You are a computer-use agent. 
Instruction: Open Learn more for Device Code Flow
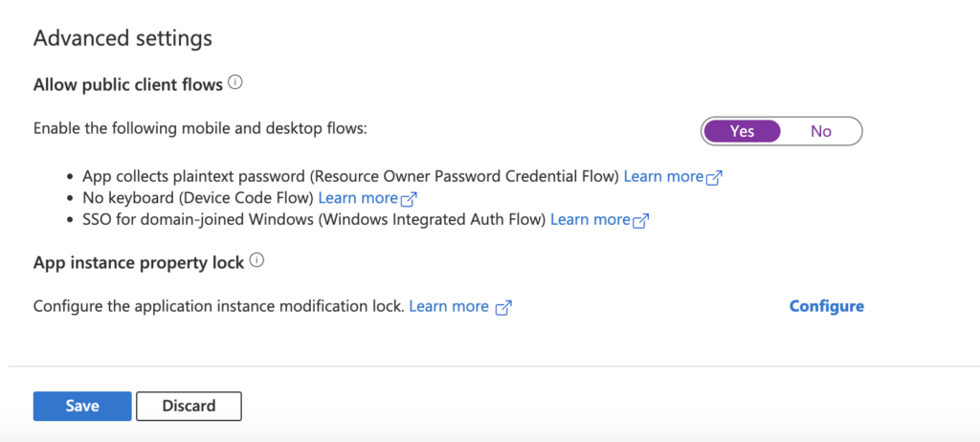pyautogui.click(x=358, y=198)
